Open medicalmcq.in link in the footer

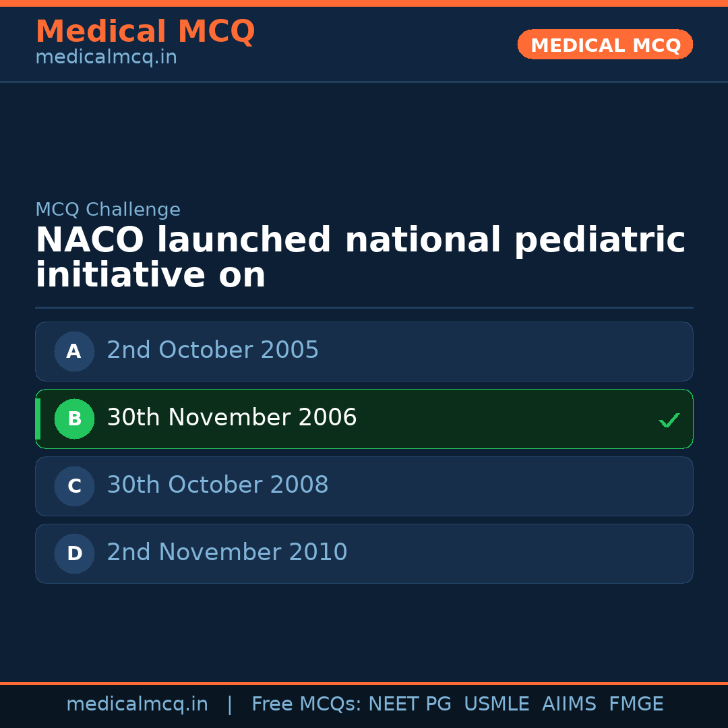[137, 704]
